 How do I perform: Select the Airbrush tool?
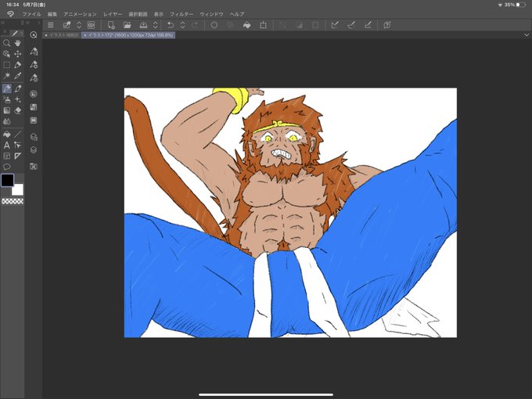(6, 99)
